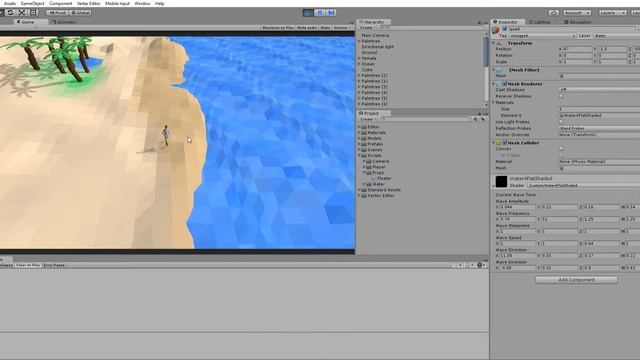This screenshot has height=360, width=640.
Task: Toggle the Pivot handle position button
Action: tap(57, 13)
